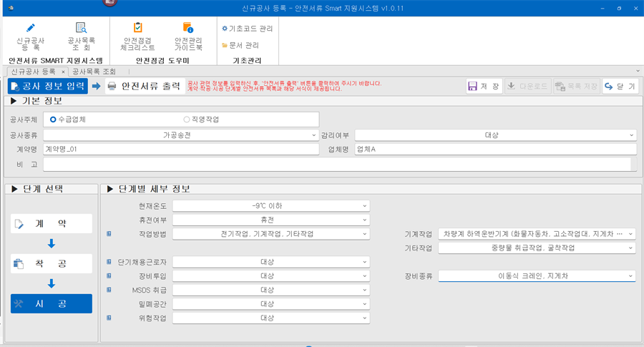Open the 작업방법 dropdown
Viewport: 644px width, 347px height.
click(x=271, y=234)
